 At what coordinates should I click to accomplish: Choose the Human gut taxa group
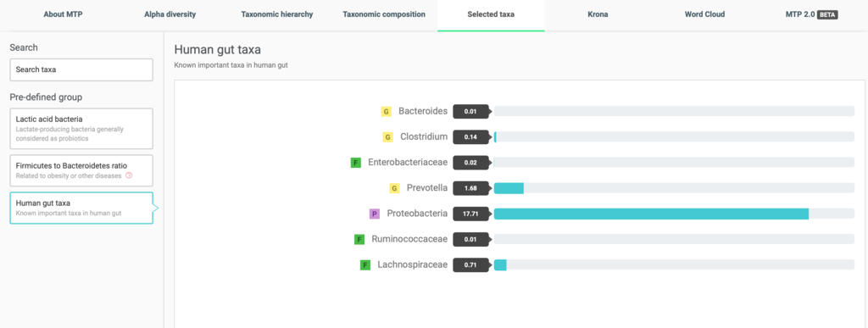pos(81,208)
